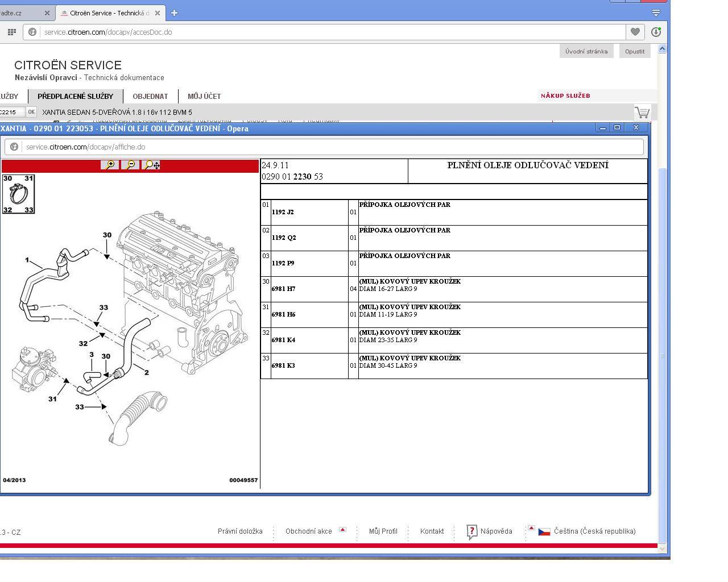Click the PLNĚNÍ OLEJE ODLUČOVAČ VEDENÍ heading
Image resolution: width=728 pixels, height=582 pixels.
point(528,165)
